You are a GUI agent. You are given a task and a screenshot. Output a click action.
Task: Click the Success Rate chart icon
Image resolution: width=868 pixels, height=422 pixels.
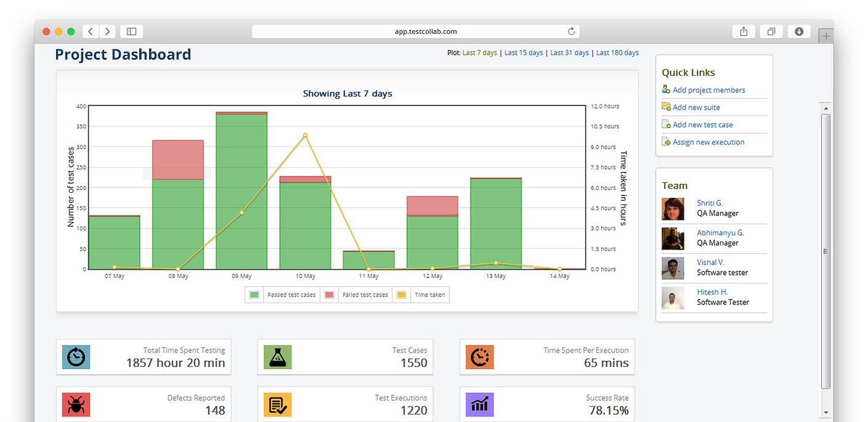pos(480,405)
